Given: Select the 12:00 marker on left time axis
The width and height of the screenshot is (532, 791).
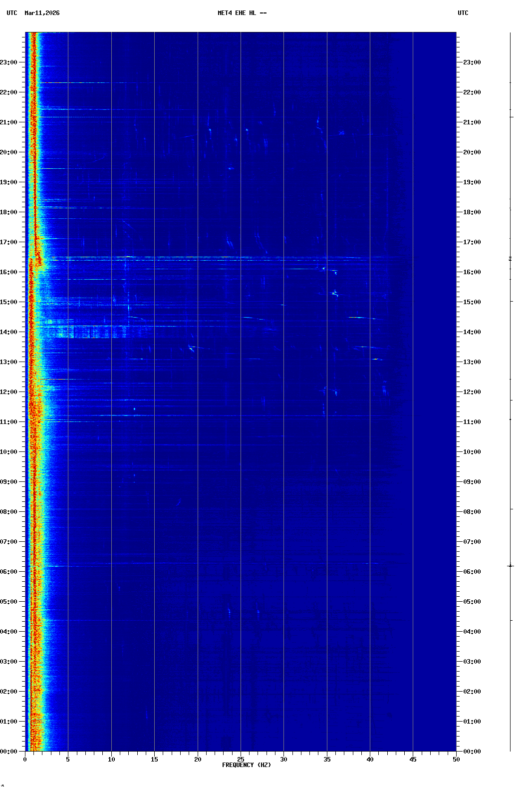Looking at the screenshot, I should 9,392.
